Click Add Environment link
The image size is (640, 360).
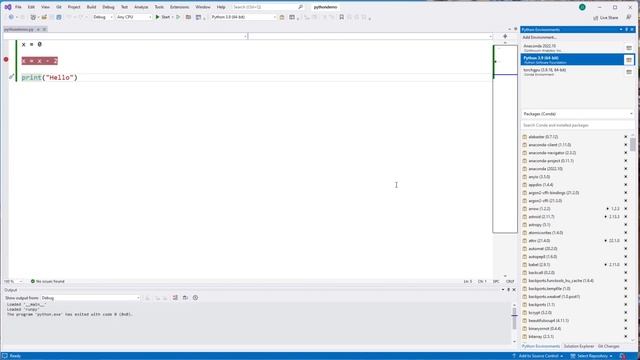[539, 38]
